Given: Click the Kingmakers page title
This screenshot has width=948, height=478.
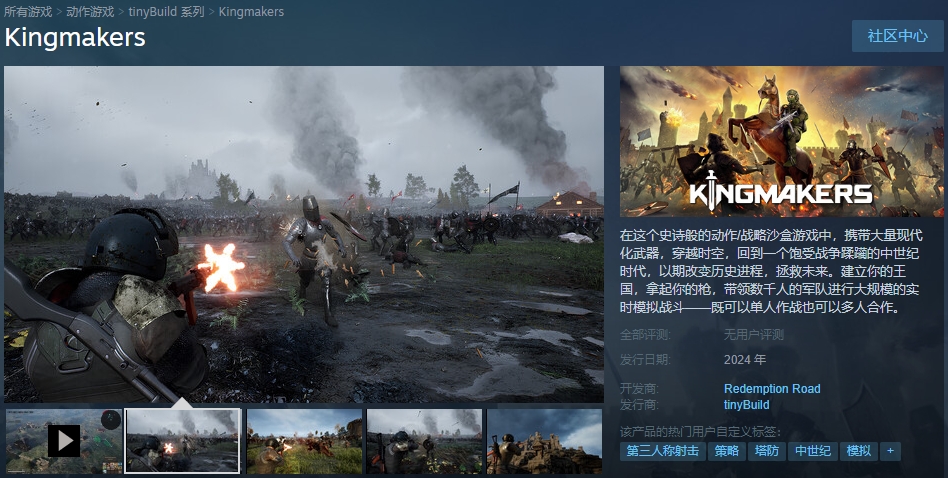Looking at the screenshot, I should point(75,37).
